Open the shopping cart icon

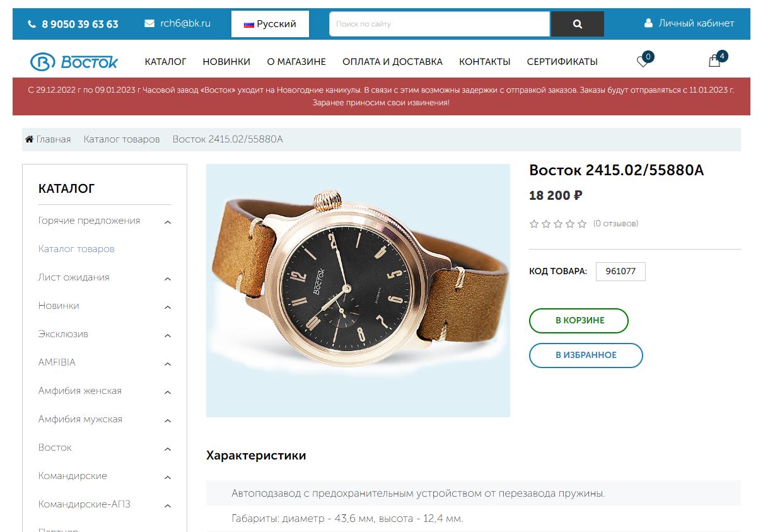tap(714, 61)
